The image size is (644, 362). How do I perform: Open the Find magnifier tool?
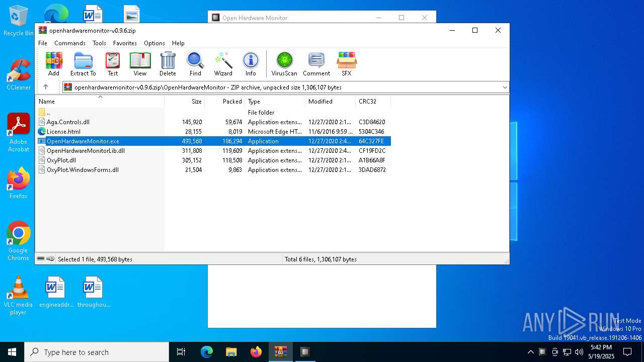(195, 64)
